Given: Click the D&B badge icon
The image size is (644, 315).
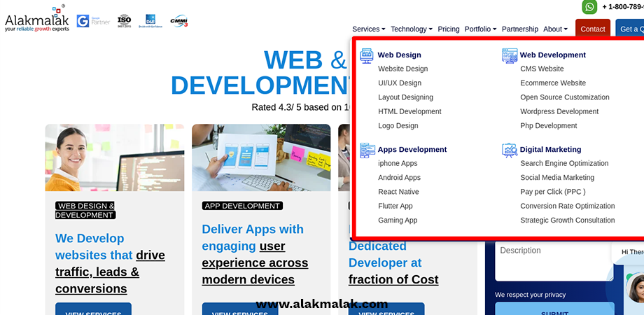Looking at the screenshot, I should pyautogui.click(x=150, y=21).
